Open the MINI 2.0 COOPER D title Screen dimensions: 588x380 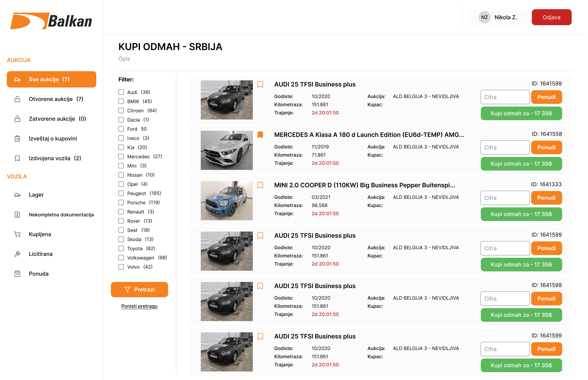365,185
